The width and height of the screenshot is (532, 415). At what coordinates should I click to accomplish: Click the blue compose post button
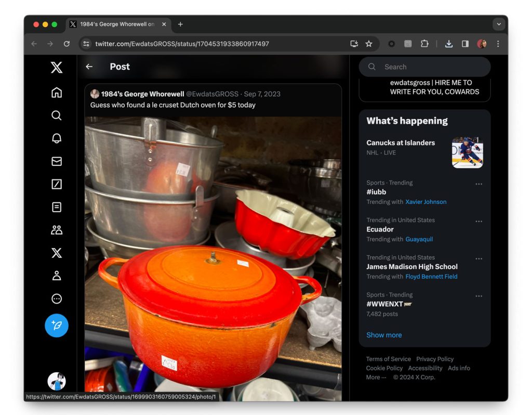[57, 326]
